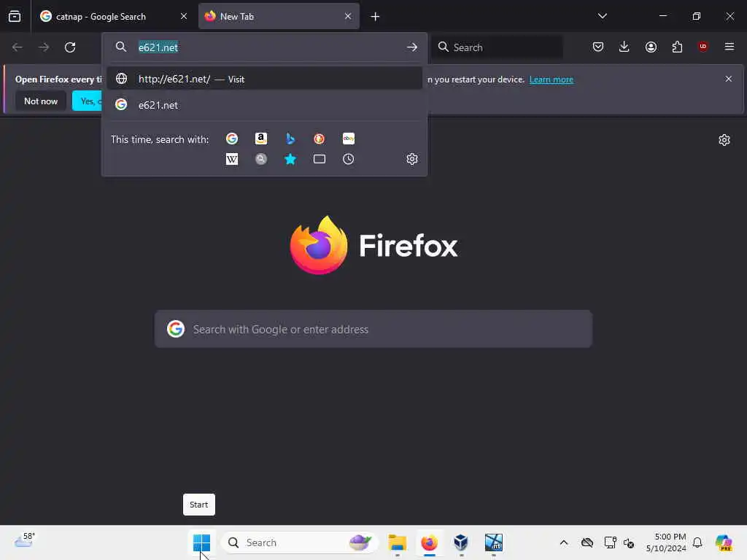Click the Firefox taskbar icon
The height and width of the screenshot is (560, 747).
(429, 542)
